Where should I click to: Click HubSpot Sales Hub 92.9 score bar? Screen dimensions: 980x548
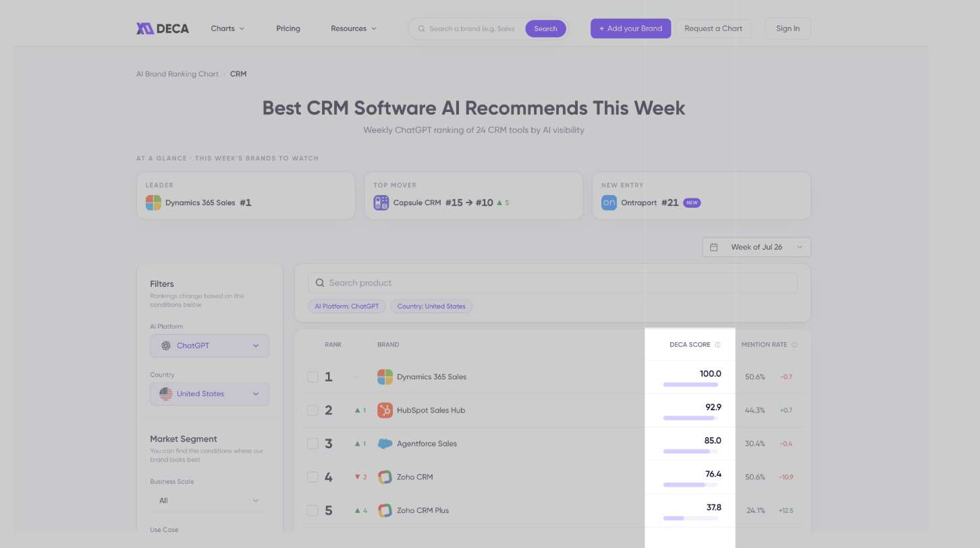[x=690, y=418]
